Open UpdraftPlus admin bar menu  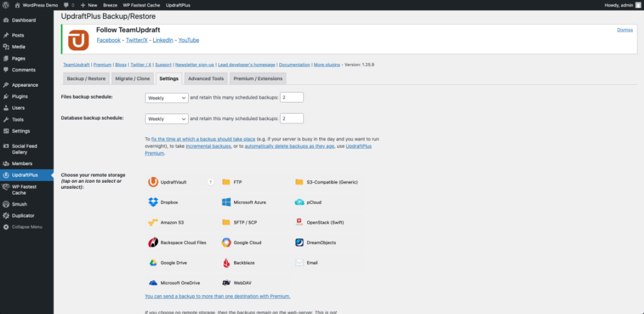tap(178, 5)
